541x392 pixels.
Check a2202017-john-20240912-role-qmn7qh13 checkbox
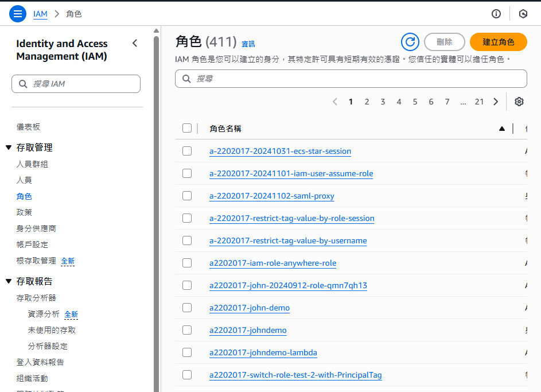point(187,285)
